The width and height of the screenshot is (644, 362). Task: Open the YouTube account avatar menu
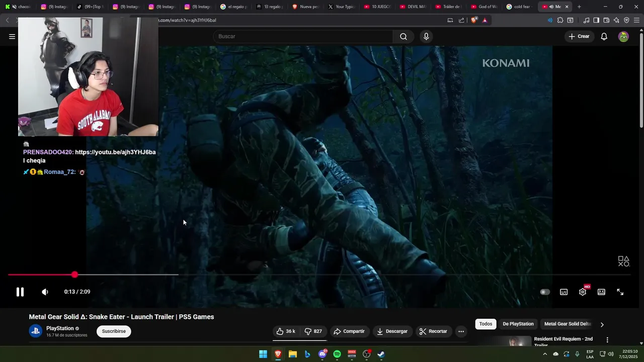point(623,36)
